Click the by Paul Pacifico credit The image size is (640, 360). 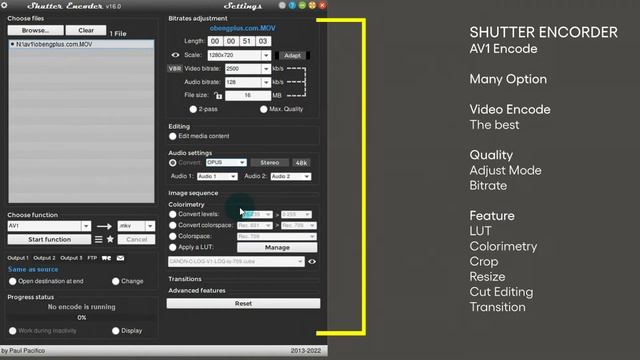coord(23,351)
